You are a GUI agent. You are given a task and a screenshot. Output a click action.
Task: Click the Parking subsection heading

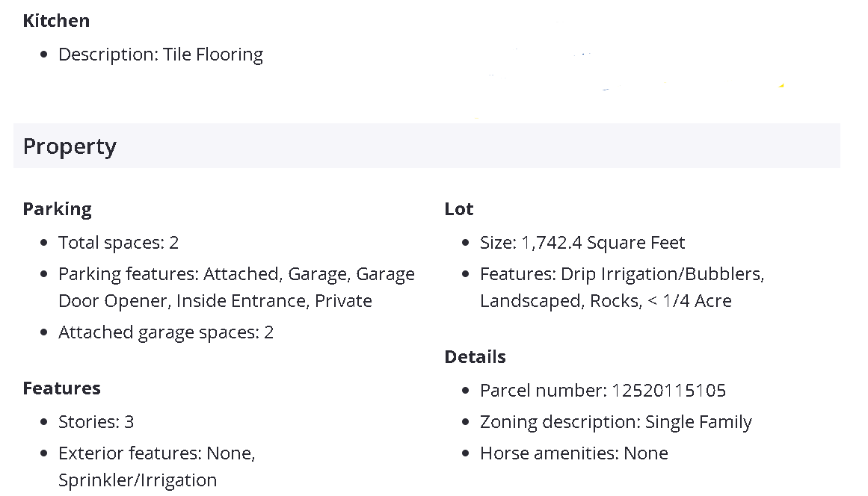point(57,209)
